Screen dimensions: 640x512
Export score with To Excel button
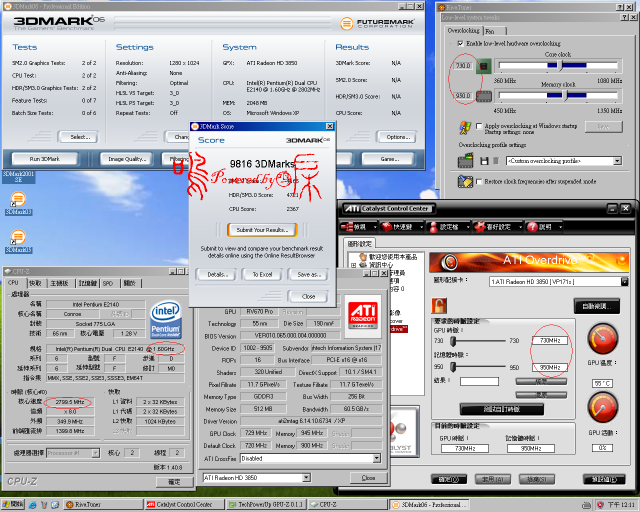[x=262, y=274]
